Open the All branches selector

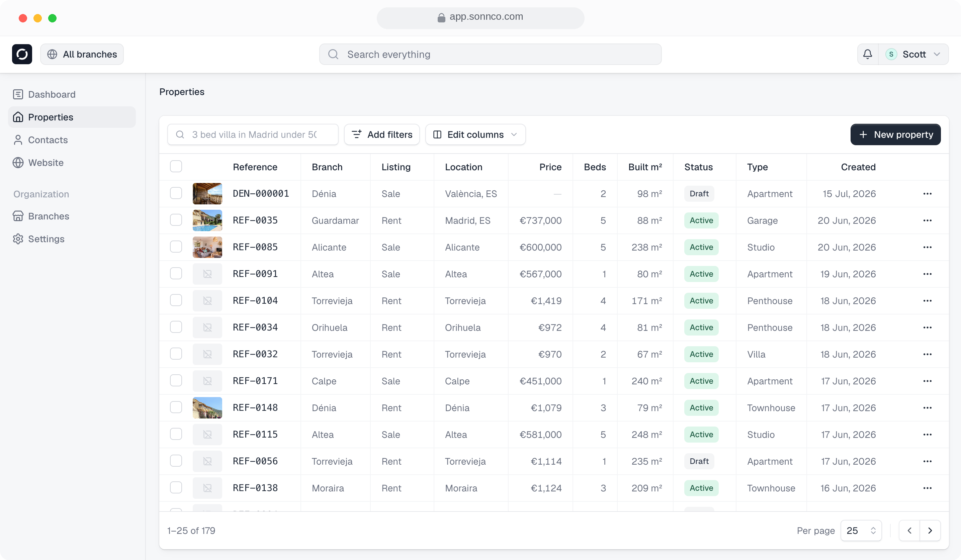click(82, 54)
